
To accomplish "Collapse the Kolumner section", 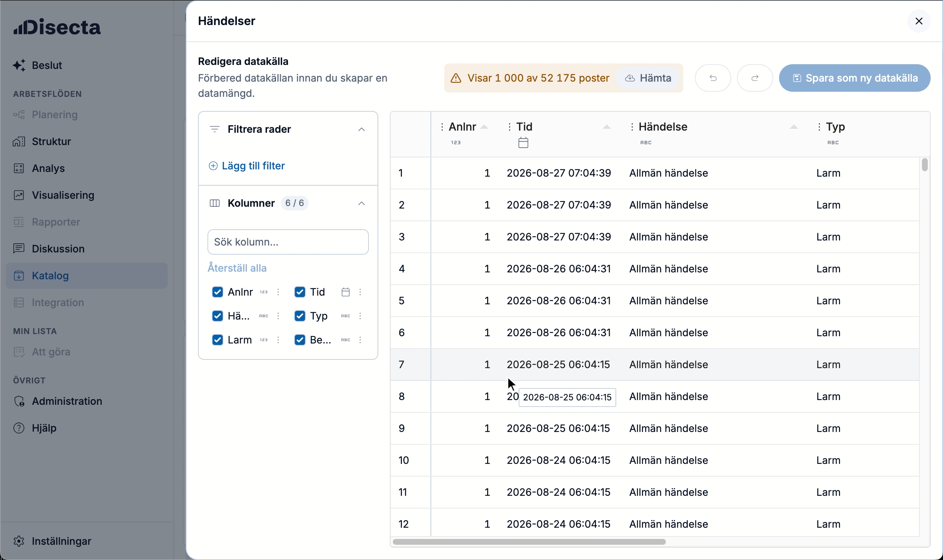I will click(x=361, y=203).
